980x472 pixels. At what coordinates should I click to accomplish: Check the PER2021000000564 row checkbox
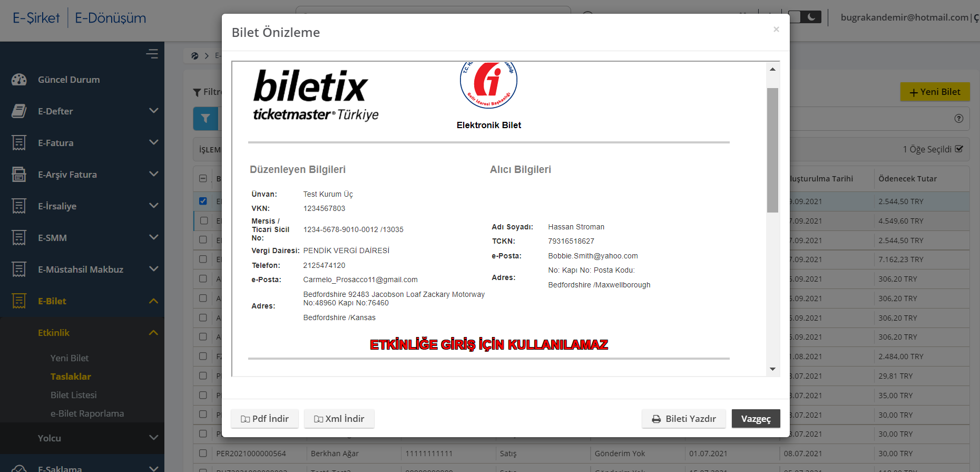click(x=203, y=453)
